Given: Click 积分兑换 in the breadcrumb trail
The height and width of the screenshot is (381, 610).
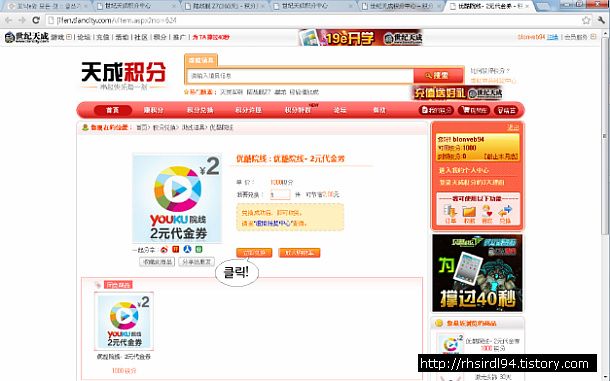Looking at the screenshot, I should tap(165, 127).
